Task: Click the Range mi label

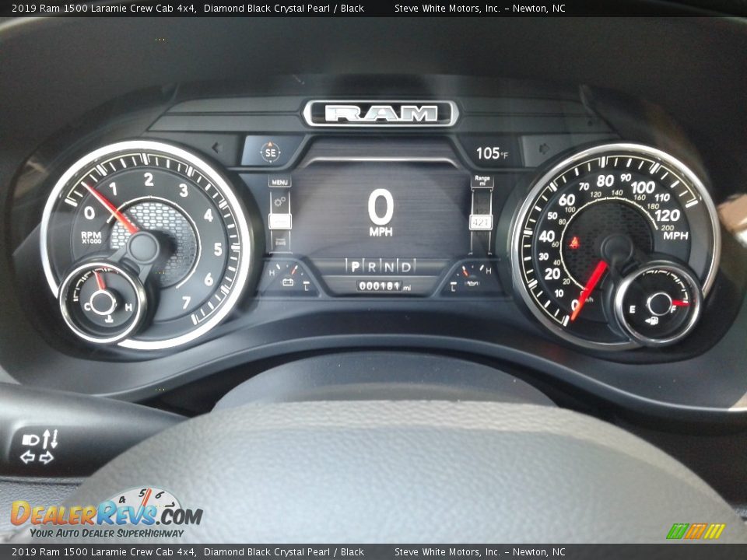Action: pos(482,180)
